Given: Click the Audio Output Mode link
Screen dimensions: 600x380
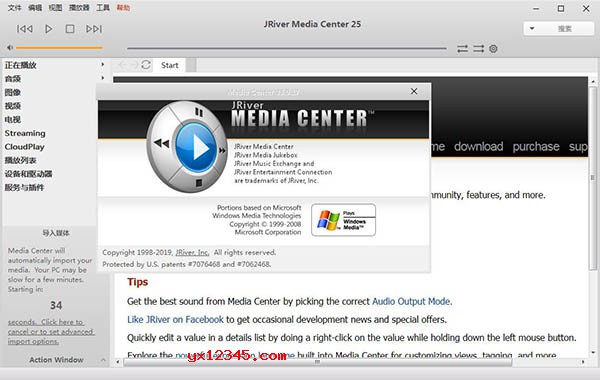Looking at the screenshot, I should (411, 302).
